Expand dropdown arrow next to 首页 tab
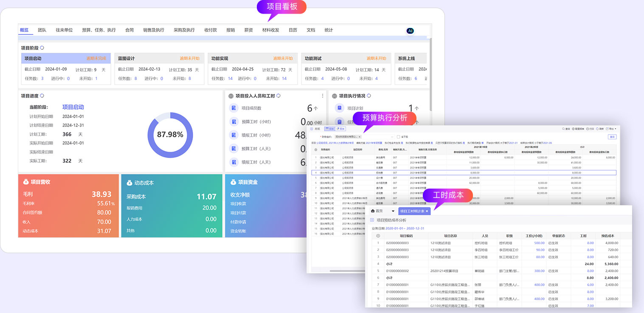This screenshot has width=644, height=313. tap(393, 211)
